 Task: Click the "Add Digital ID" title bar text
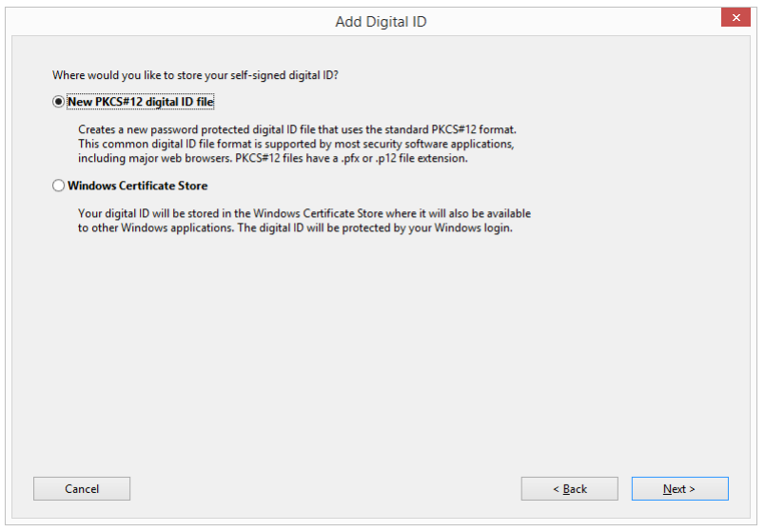[x=381, y=21]
